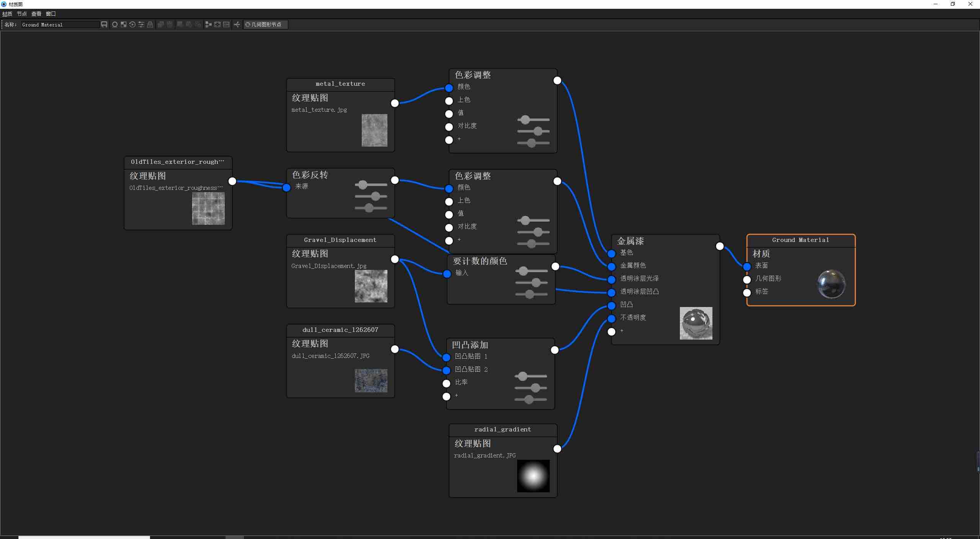Open the 窗口 menu

[51, 14]
